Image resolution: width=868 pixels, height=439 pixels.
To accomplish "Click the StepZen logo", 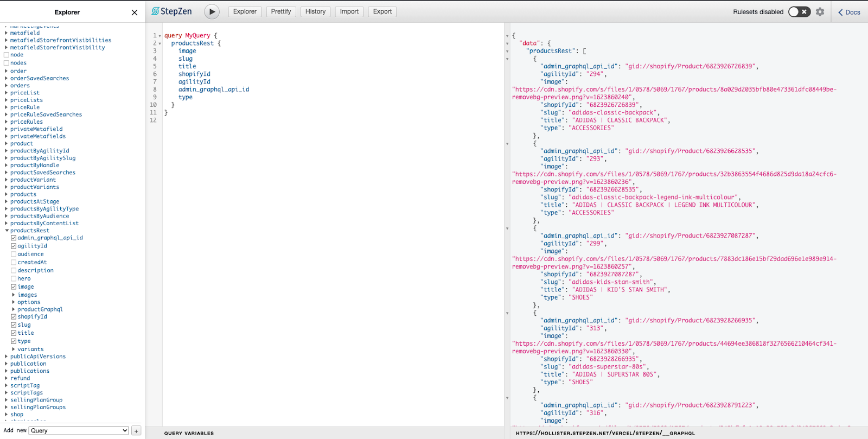I will pyautogui.click(x=171, y=11).
